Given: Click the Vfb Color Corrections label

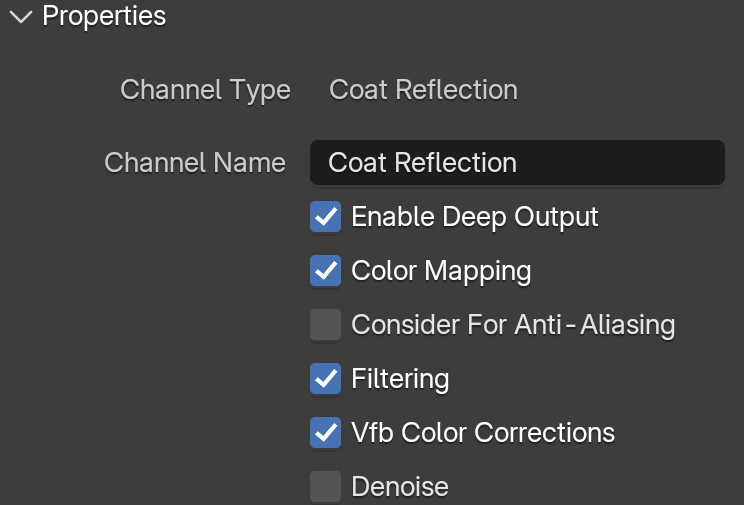Looking at the screenshot, I should (x=483, y=433).
